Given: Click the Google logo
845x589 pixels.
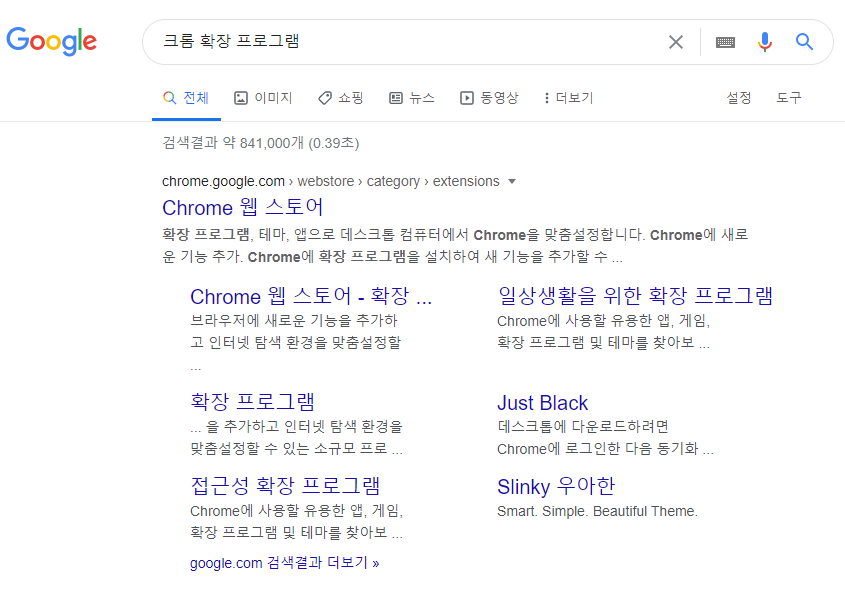Looking at the screenshot, I should point(52,41).
